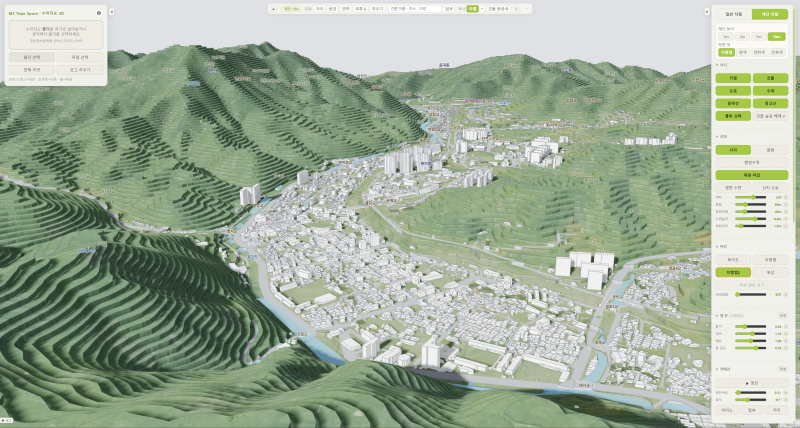Image resolution: width=800 pixels, height=428 pixels.
Task: Click the shapefile drop zone in left panel
Action: tap(56, 35)
